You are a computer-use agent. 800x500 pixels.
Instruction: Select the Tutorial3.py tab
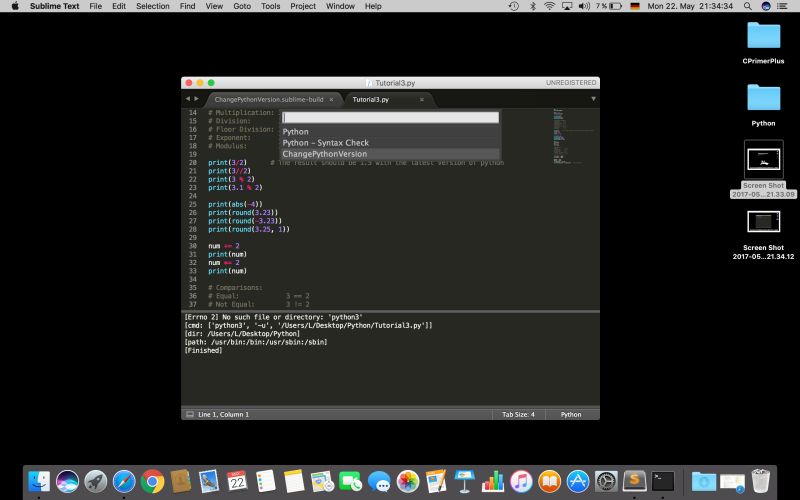[371, 99]
